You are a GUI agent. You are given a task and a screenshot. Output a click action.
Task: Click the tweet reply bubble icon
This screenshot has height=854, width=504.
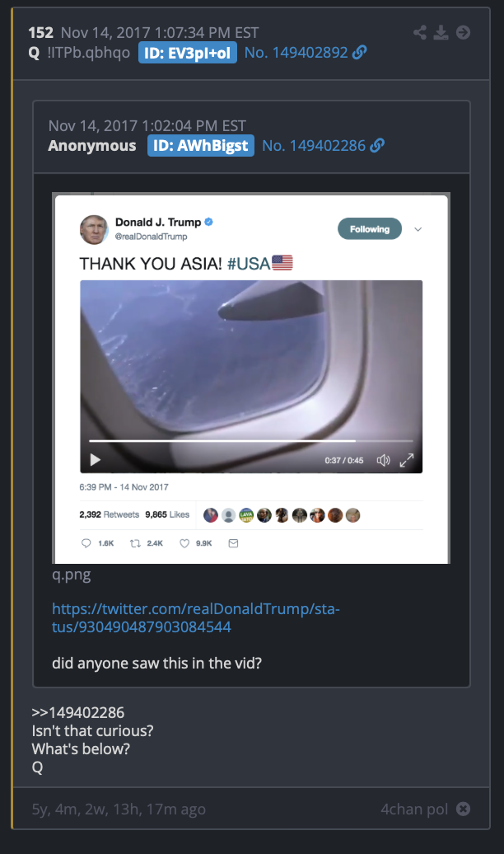pos(86,543)
